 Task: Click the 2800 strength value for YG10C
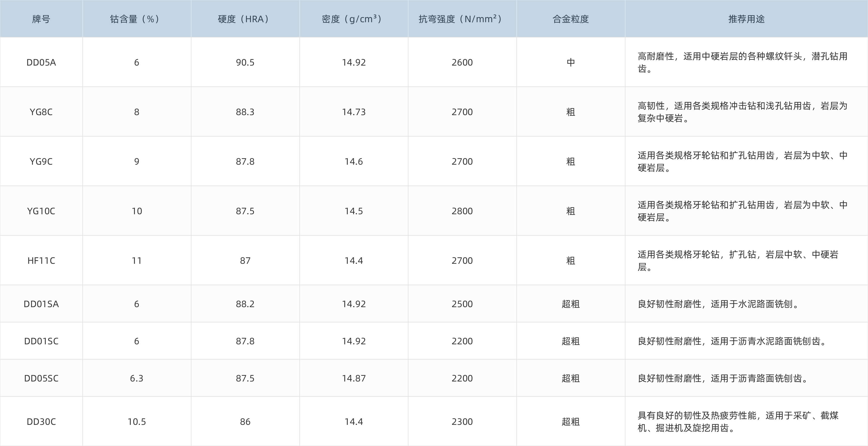tap(462, 211)
